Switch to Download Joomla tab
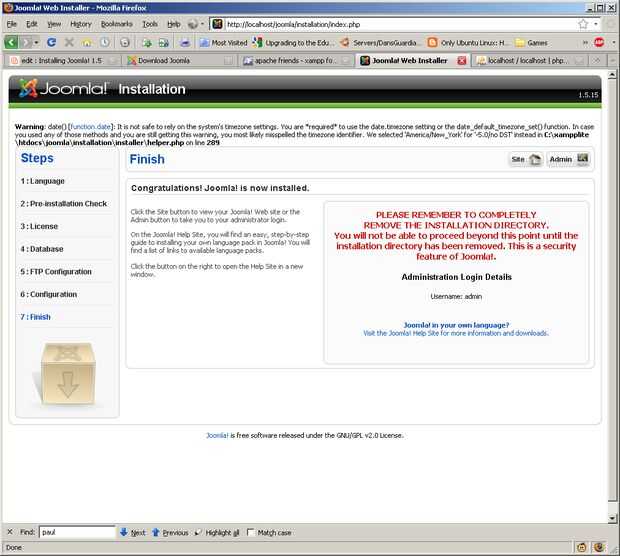The width and height of the screenshot is (620, 556). pos(179,61)
